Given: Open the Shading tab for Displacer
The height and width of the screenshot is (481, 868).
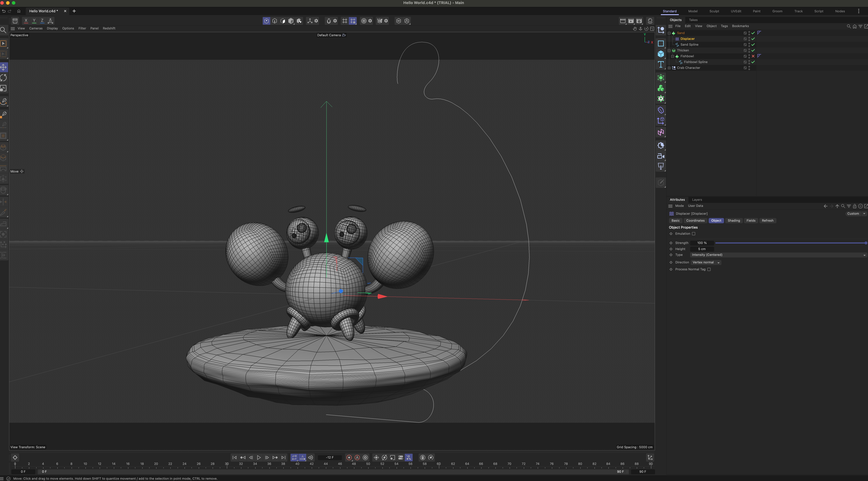Looking at the screenshot, I should (734, 221).
